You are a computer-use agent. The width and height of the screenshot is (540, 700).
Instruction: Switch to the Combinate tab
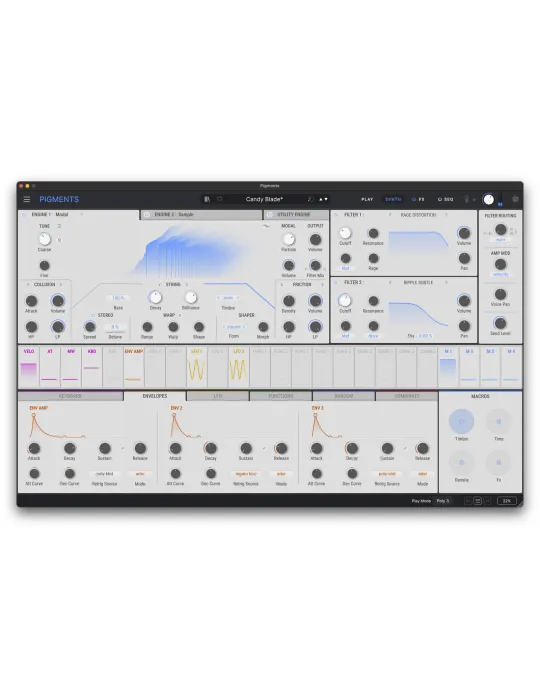[x=407, y=396]
